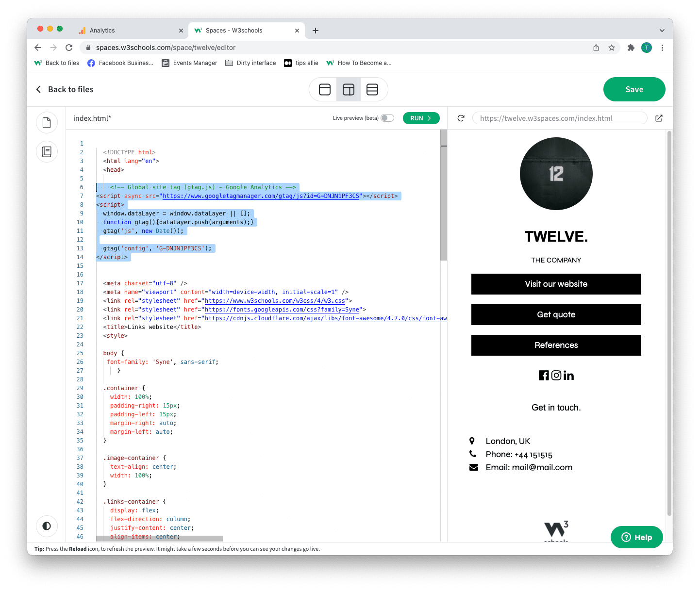Switch to Spaces - W3schools tab

point(246,31)
